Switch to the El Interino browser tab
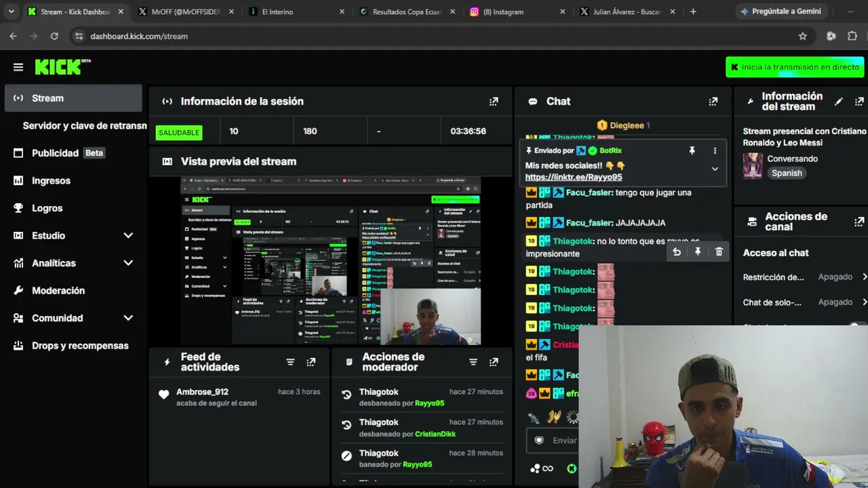 (x=296, y=12)
